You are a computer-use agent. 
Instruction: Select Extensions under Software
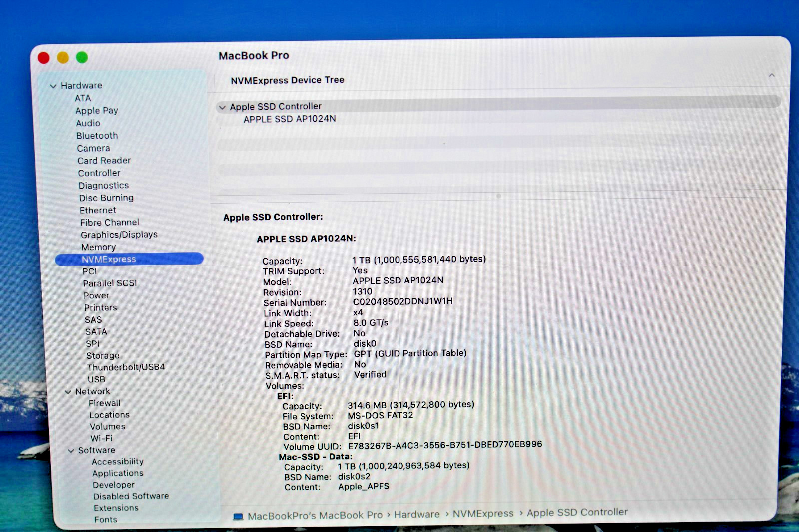116,508
